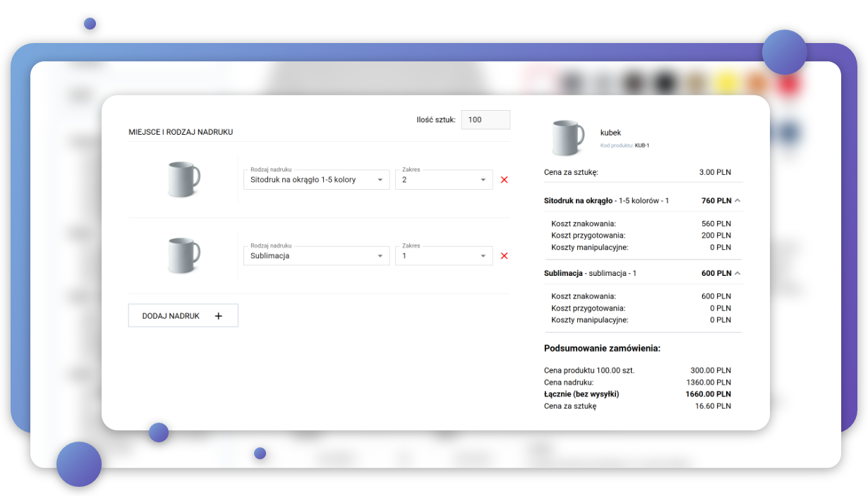Click the Podsumowanie zamówienia heading
This screenshot has width=868, height=496.
point(602,349)
